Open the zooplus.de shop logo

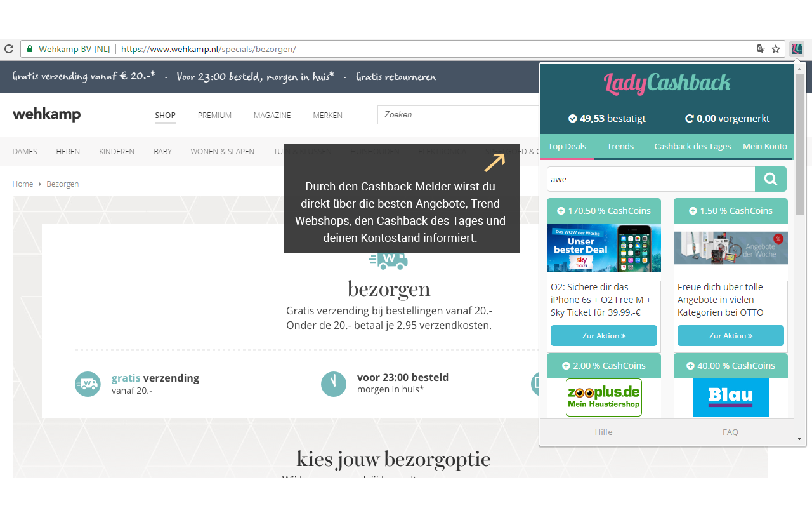coord(604,398)
